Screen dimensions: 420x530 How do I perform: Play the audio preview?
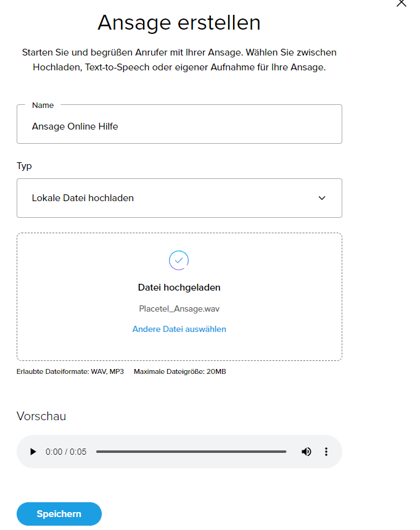pyautogui.click(x=33, y=452)
